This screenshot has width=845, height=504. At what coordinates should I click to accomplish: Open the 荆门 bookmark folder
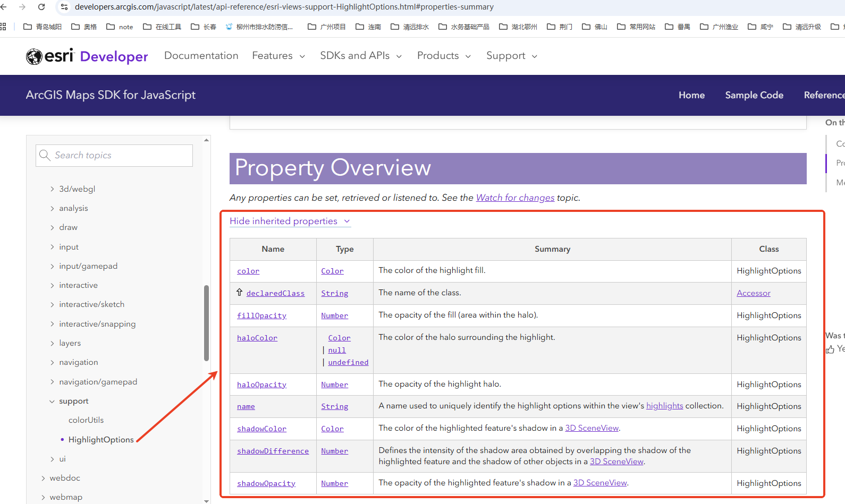(560, 27)
